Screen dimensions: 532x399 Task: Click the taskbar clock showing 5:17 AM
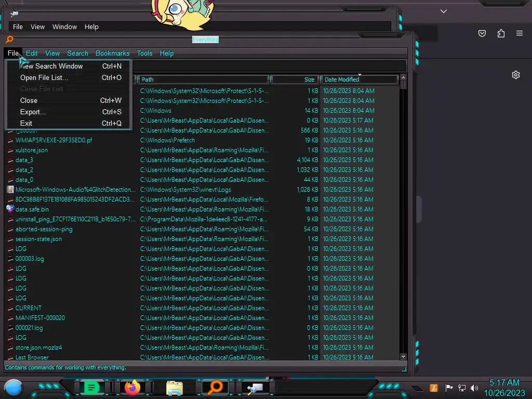tap(504, 388)
